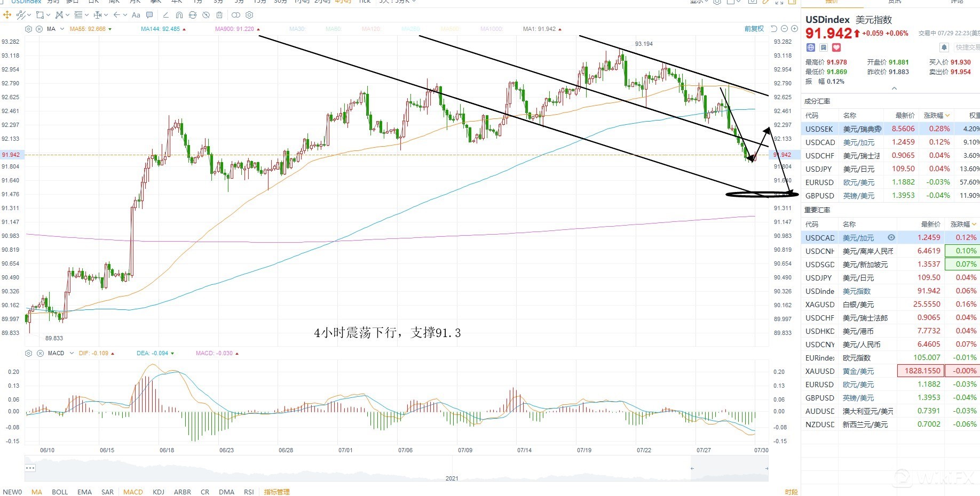Viewport: 980px width, 496px height.
Task: Select the crosshair move tool in drawing toolbar
Action: click(x=7, y=15)
